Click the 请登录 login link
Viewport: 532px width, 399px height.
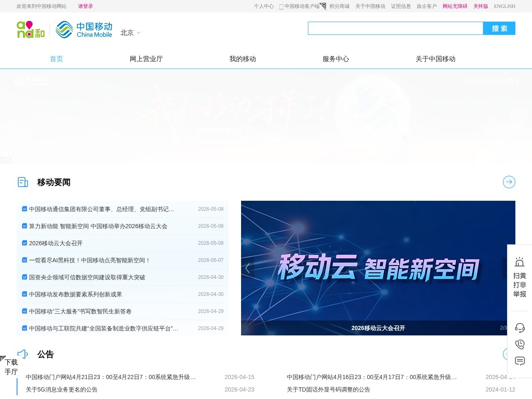coord(86,6)
